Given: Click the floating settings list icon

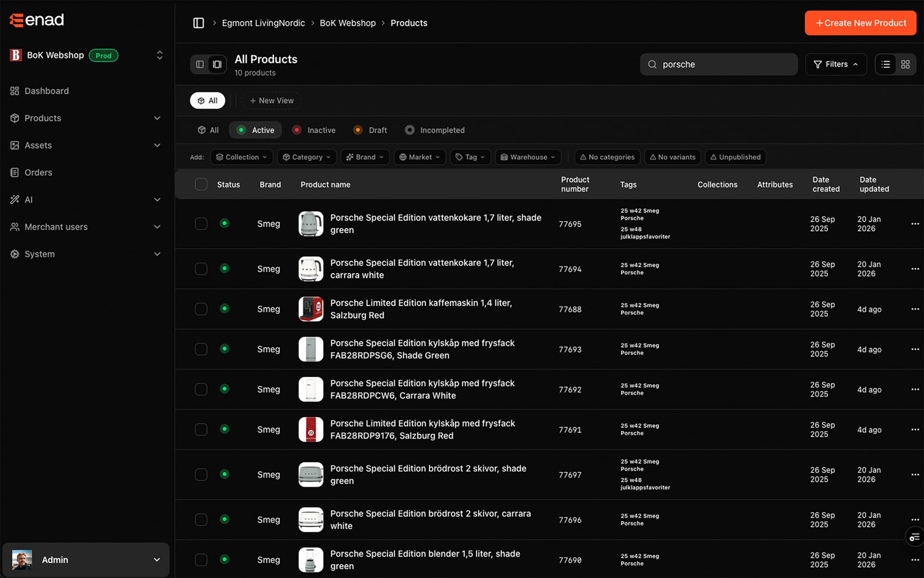Looking at the screenshot, I should pos(914,537).
